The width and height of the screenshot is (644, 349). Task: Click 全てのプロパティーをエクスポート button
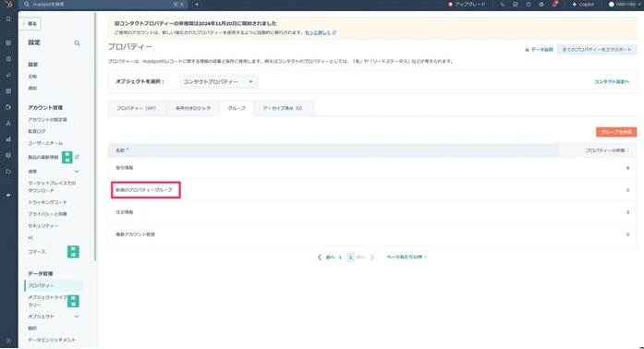coord(597,50)
